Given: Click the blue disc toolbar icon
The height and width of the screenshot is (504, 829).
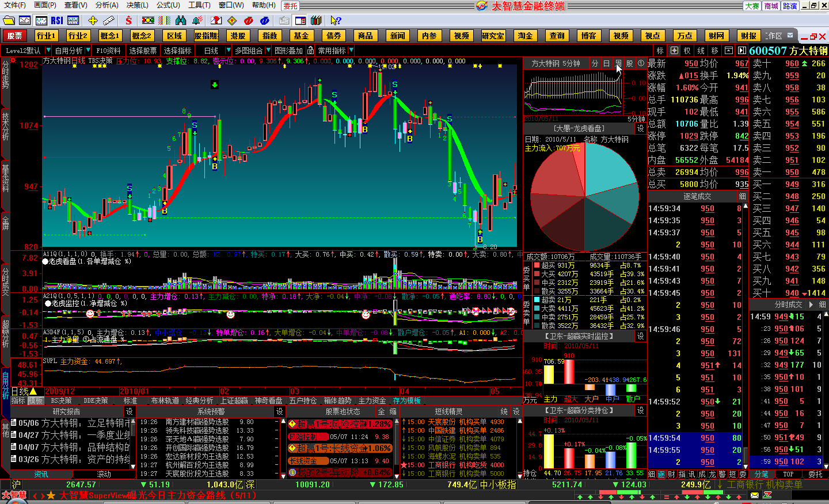Looking at the screenshot, I should tap(264, 20).
